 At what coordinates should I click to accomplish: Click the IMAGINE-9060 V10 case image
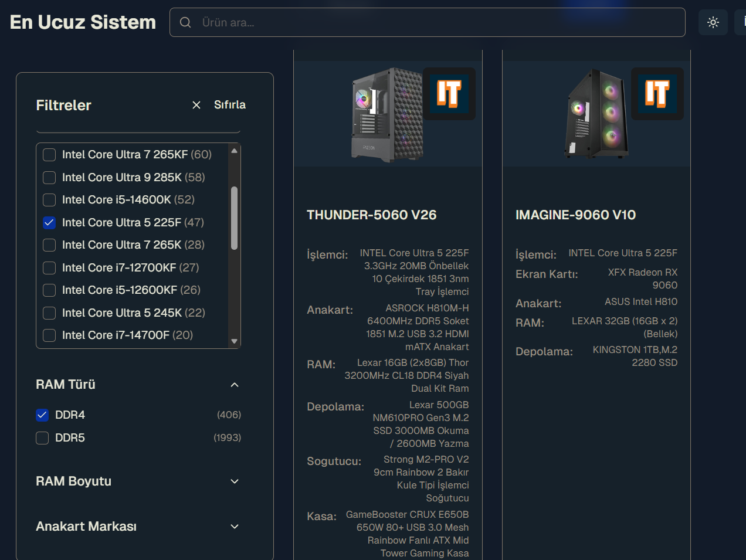point(595,114)
